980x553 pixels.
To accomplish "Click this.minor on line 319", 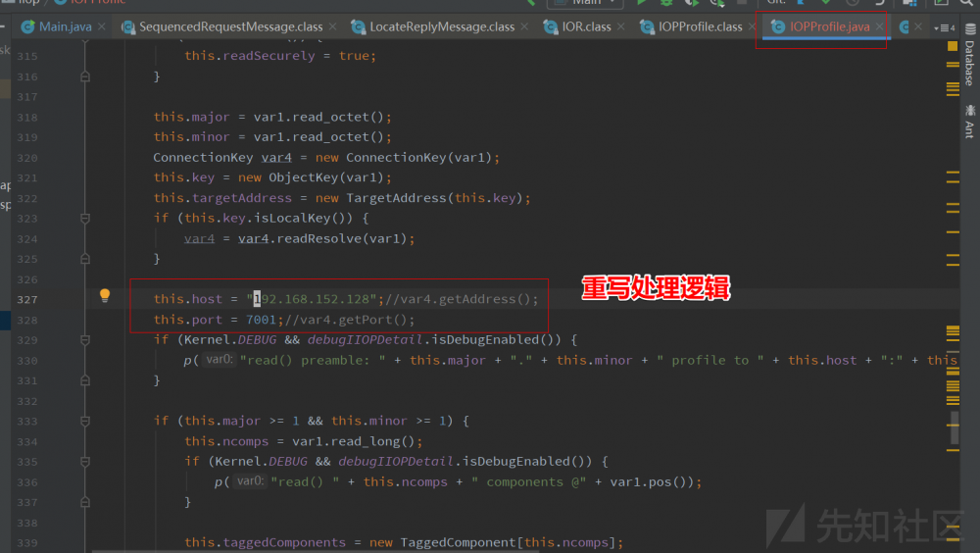I will point(191,137).
